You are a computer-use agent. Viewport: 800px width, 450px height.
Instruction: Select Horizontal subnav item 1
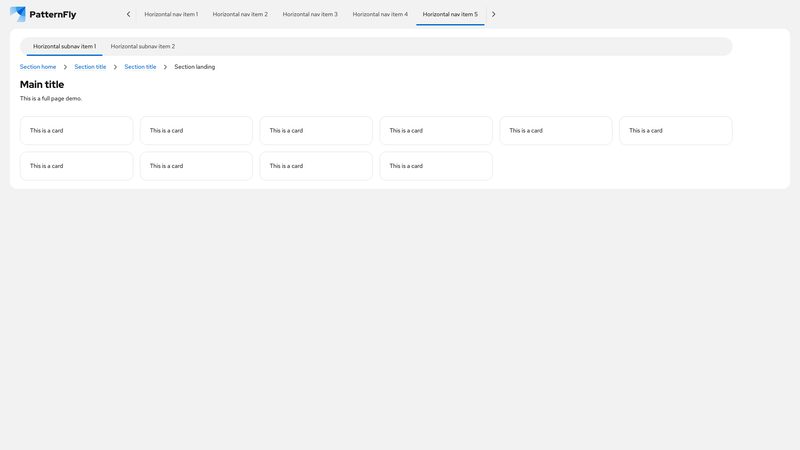pyautogui.click(x=64, y=46)
